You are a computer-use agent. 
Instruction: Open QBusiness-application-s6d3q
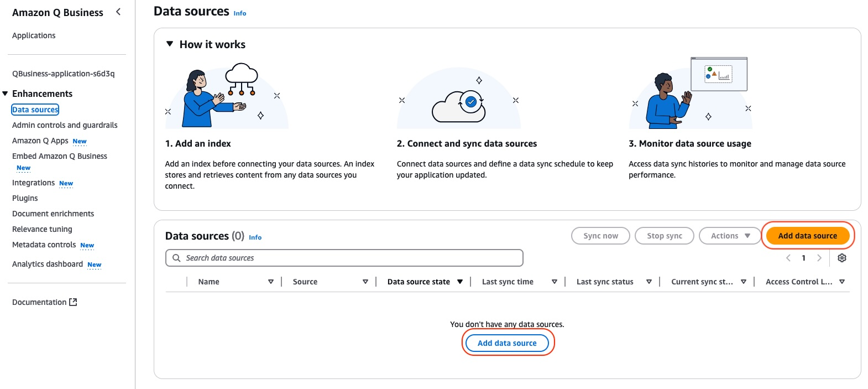click(x=64, y=74)
